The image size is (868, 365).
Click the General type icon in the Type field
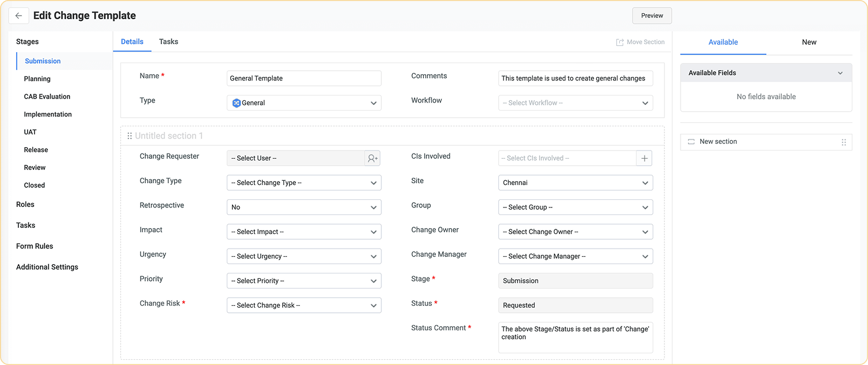click(x=236, y=103)
